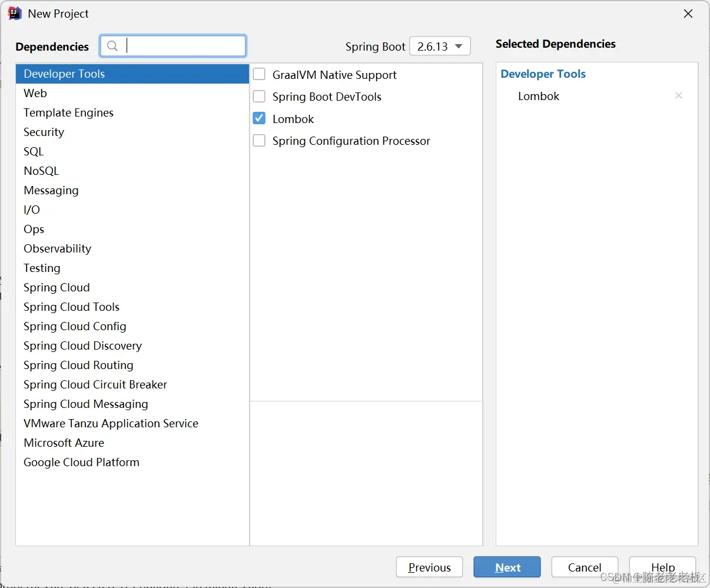Select the Spring Cloud category
Screen dimensions: 710x588
click(132, 287)
